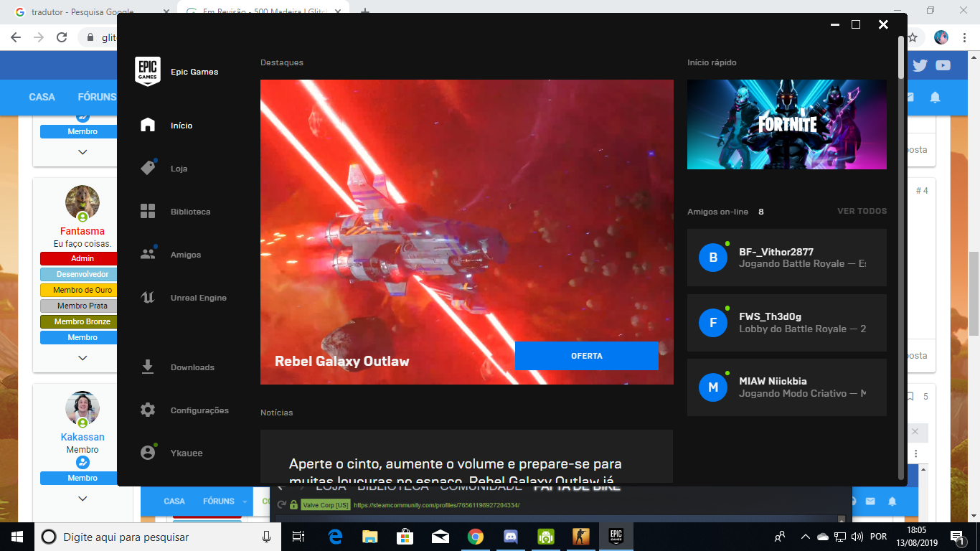Open the Loja store tag icon
Image resolution: width=980 pixels, height=551 pixels.
(148, 169)
